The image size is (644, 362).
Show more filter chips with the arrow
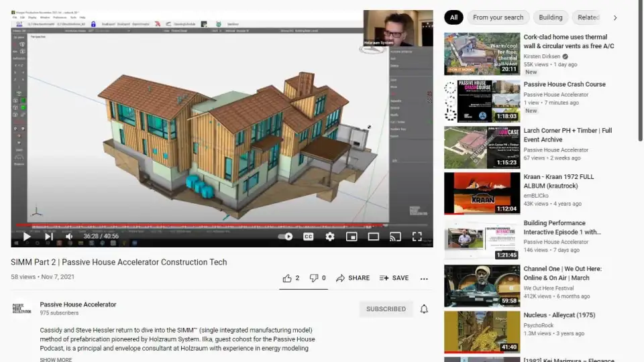[x=615, y=17]
